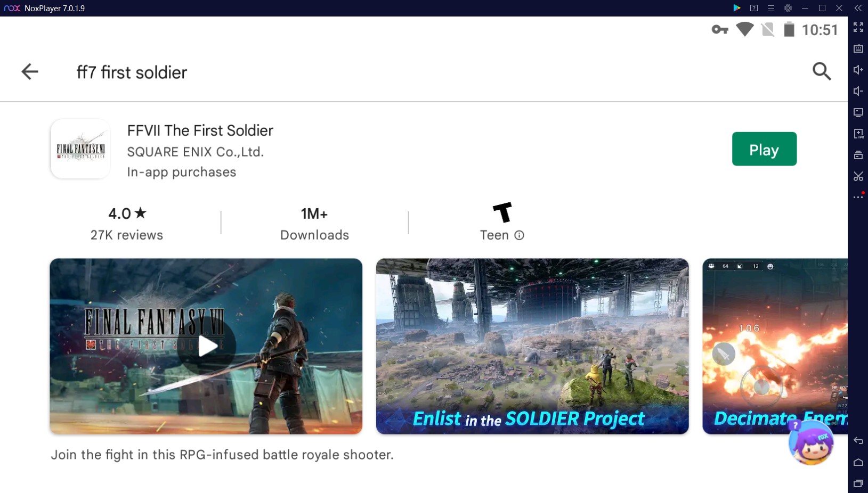Click the In-app purchases label
The image size is (868, 493).
click(181, 172)
